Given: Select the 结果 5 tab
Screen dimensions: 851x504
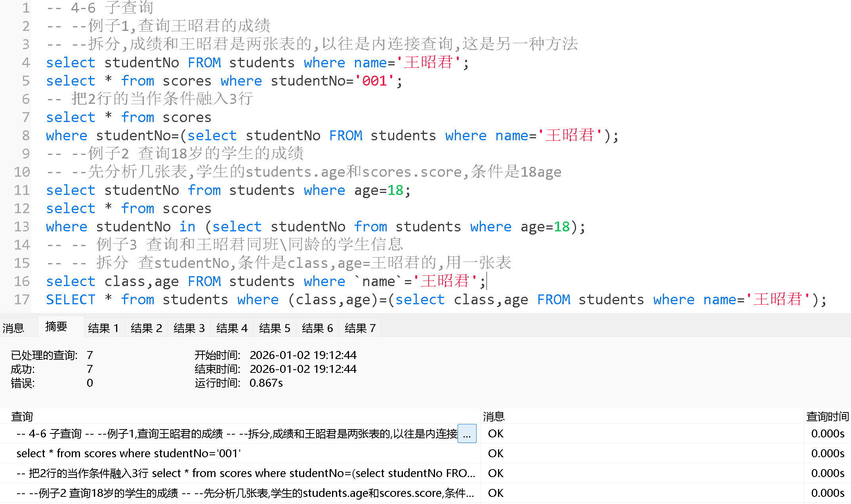Looking at the screenshot, I should [275, 328].
